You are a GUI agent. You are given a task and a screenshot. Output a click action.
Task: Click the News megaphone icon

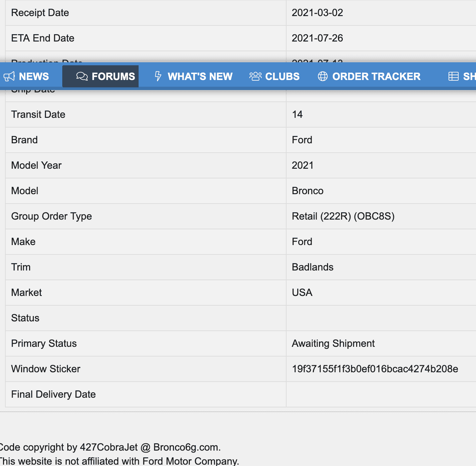tap(9, 76)
